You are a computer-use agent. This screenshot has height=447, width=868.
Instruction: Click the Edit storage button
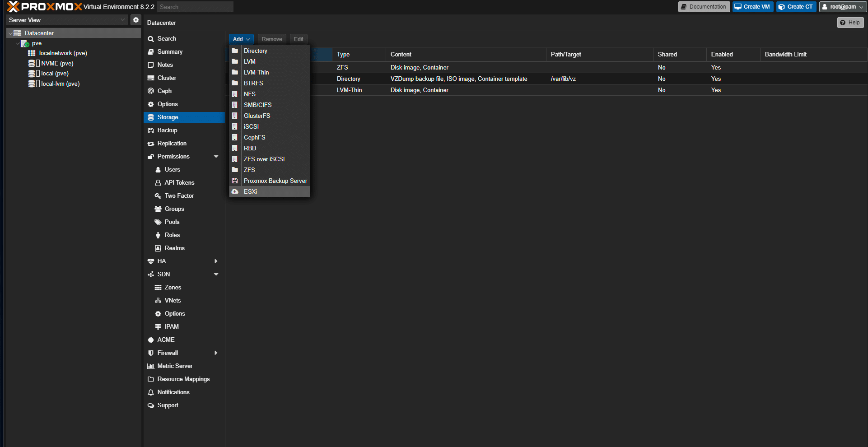tap(299, 39)
